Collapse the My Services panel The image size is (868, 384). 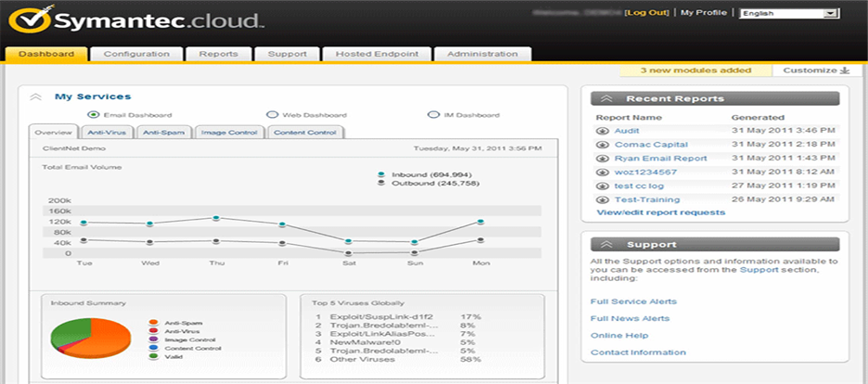[x=35, y=96]
